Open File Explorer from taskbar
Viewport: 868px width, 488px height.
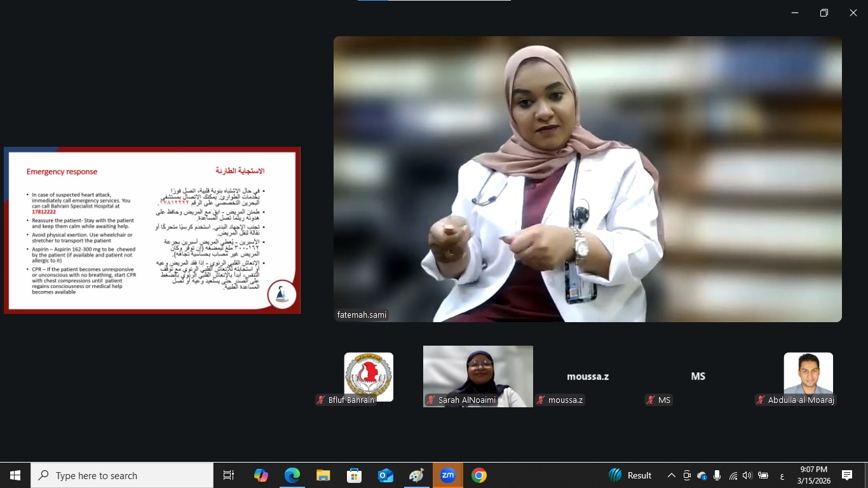tap(323, 475)
